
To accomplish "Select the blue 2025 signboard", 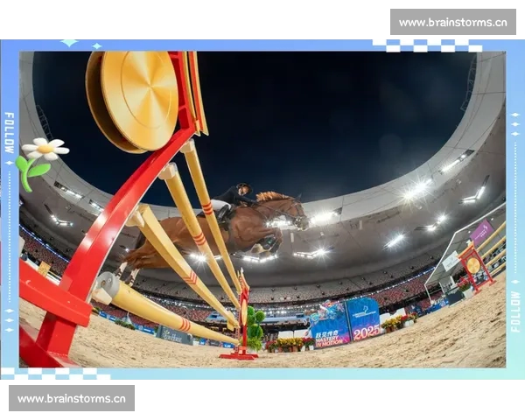I will [363, 319].
